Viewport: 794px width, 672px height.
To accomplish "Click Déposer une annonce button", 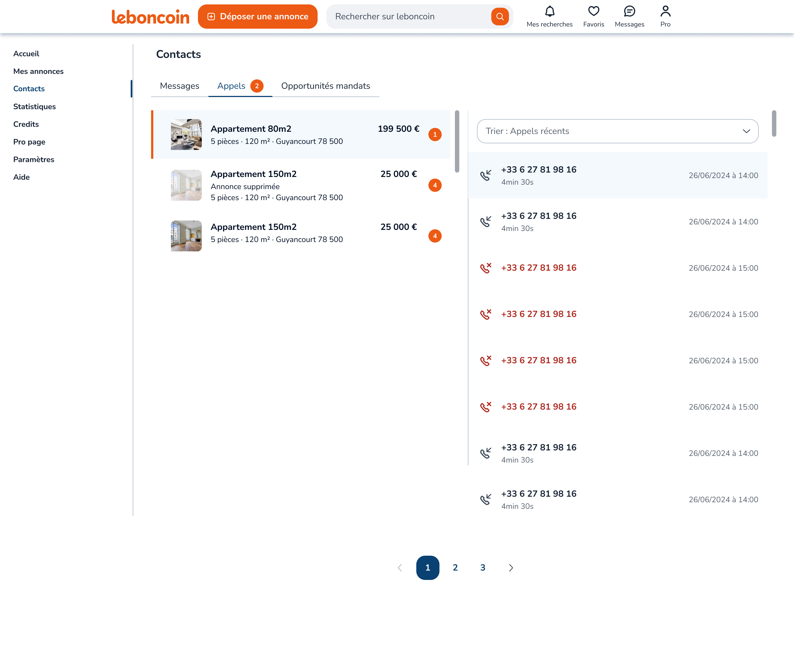I will pos(257,16).
